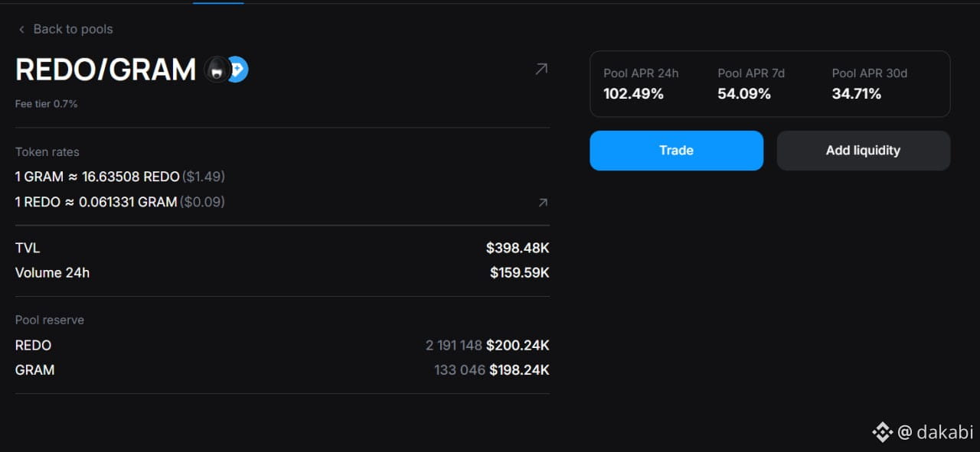Click the blue GRAM token logo icon
This screenshot has width=980, height=452.
click(x=238, y=70)
